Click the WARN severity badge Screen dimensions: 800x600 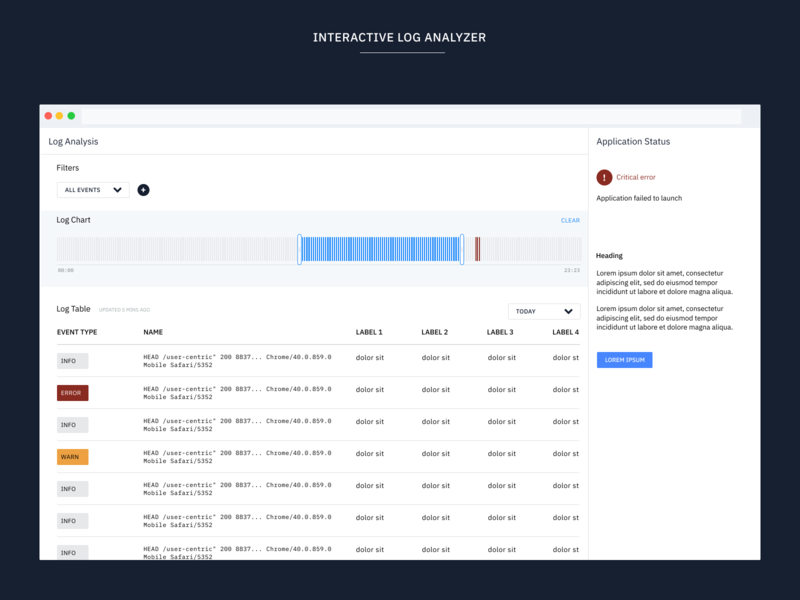pyautogui.click(x=72, y=457)
